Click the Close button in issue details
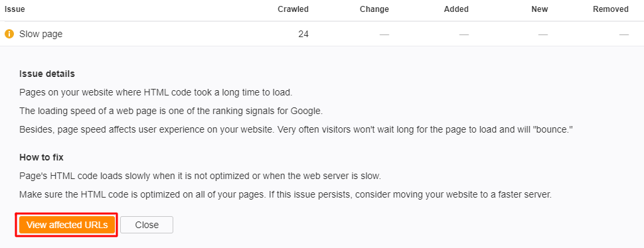Screen dimensions: 644x248 tap(147, 225)
